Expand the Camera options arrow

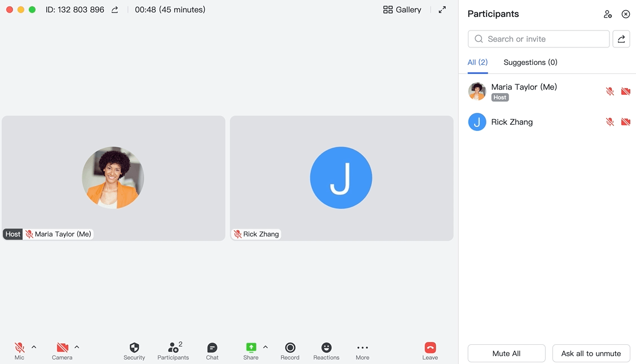[x=77, y=347]
